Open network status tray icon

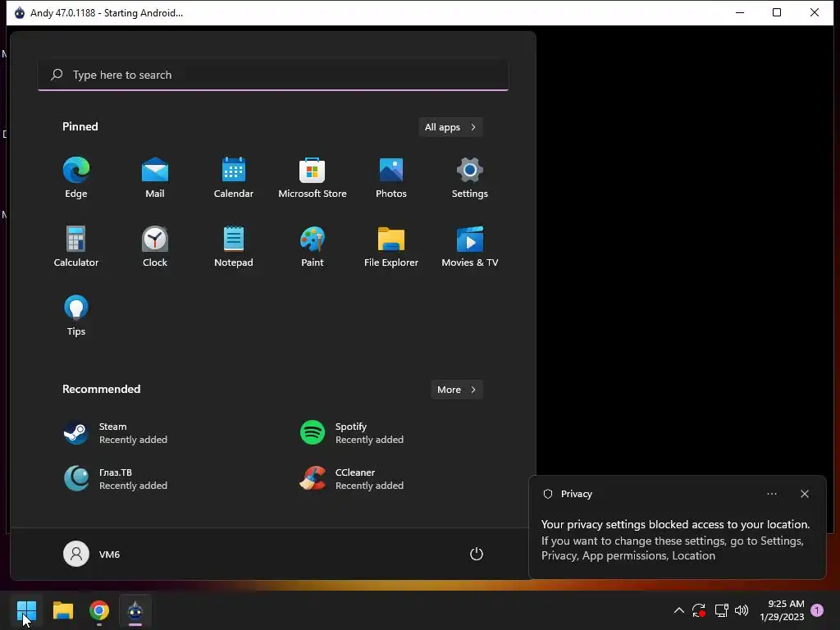pyautogui.click(x=721, y=610)
